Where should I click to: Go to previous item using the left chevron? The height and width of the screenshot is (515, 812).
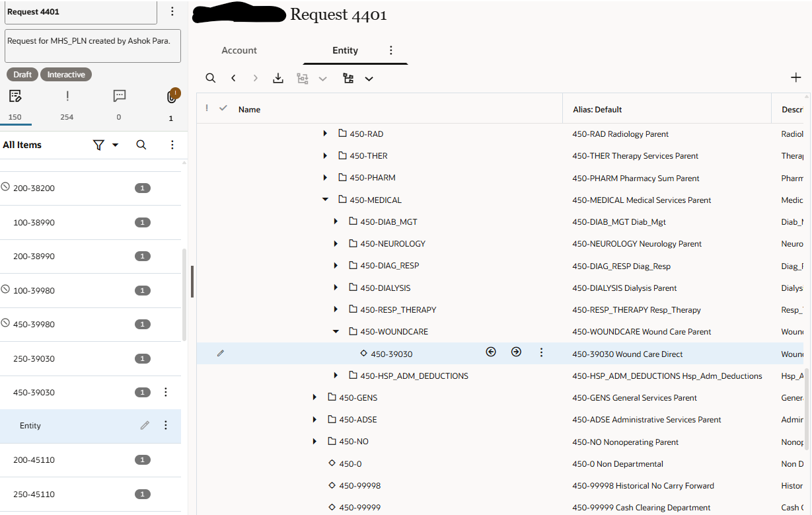[x=233, y=78]
